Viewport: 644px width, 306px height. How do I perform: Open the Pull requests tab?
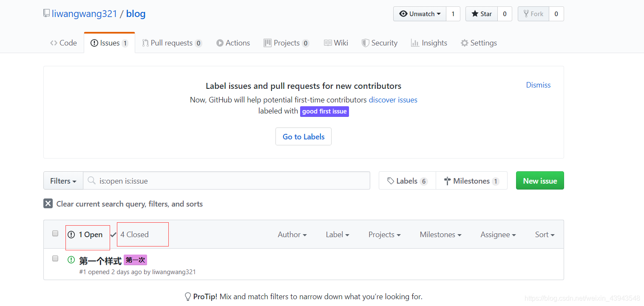pos(172,43)
